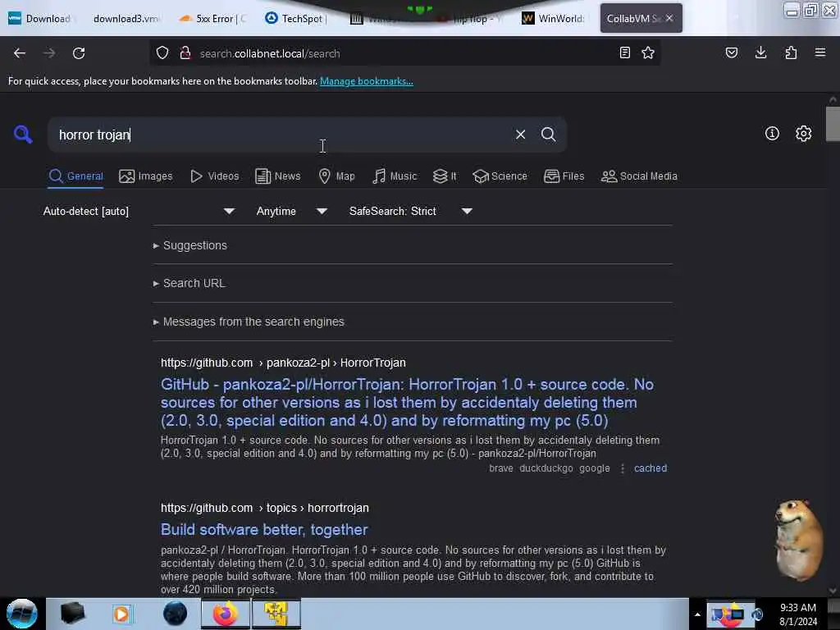Click the github.com topics horrortrojan URL

coord(265,508)
